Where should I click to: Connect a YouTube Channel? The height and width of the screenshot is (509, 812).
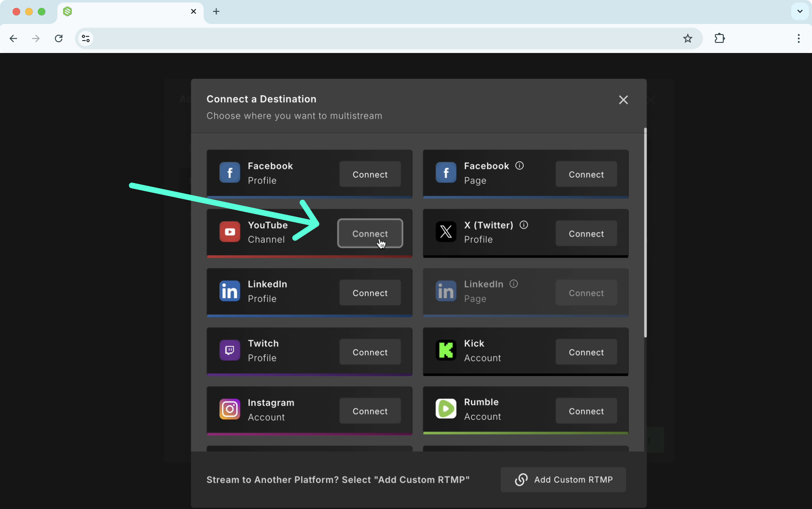pos(370,234)
